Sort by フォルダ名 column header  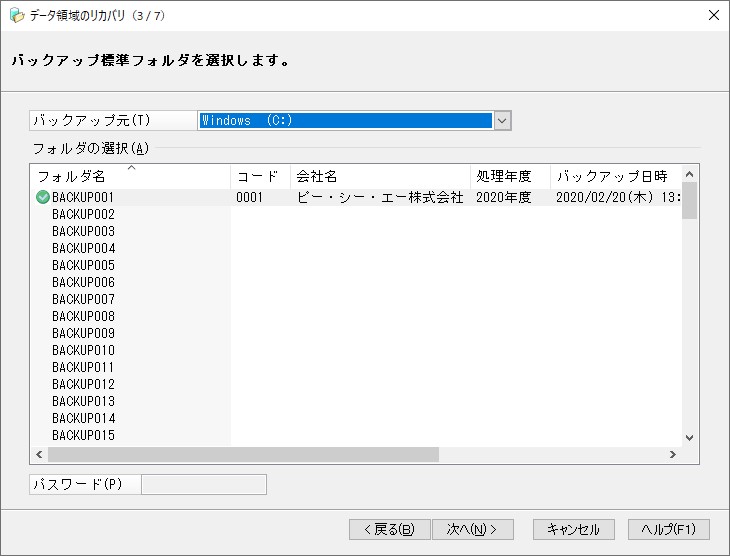coord(131,176)
